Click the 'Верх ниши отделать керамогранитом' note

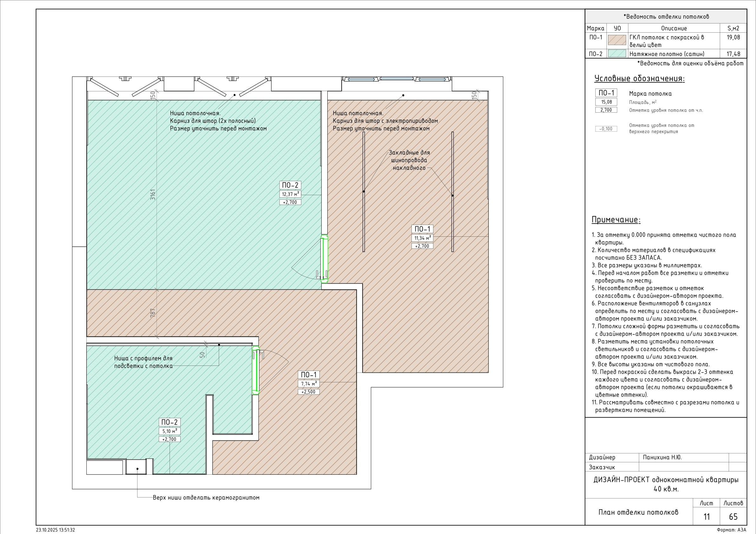(206, 498)
